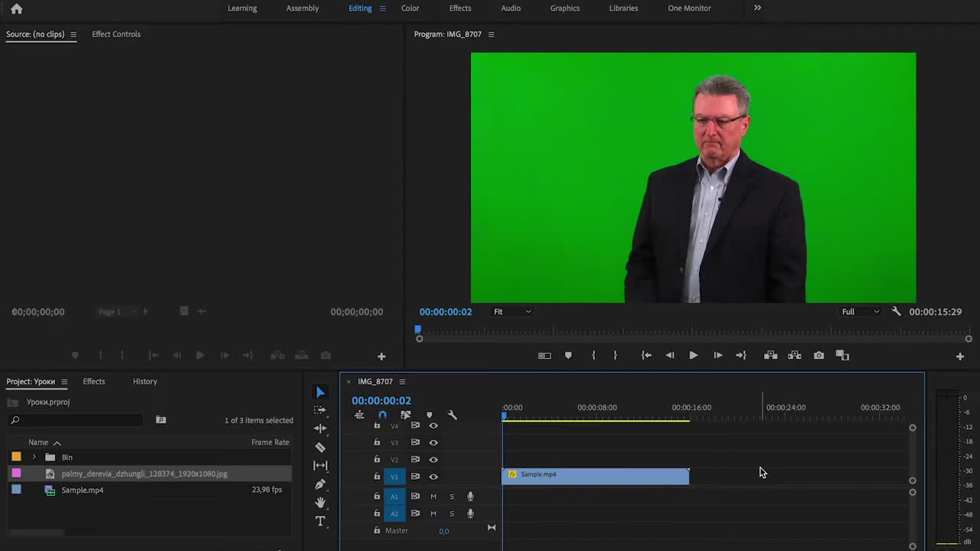
Task: Open Program Monitor settings wrench
Action: [896, 311]
